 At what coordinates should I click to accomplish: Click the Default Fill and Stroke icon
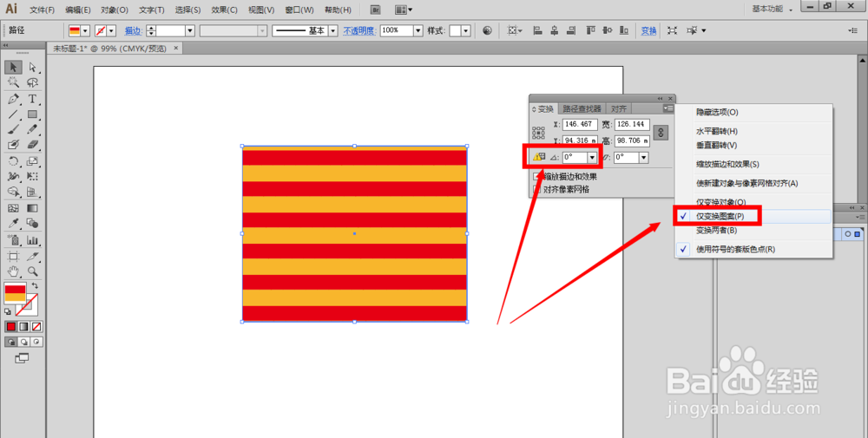(8, 312)
